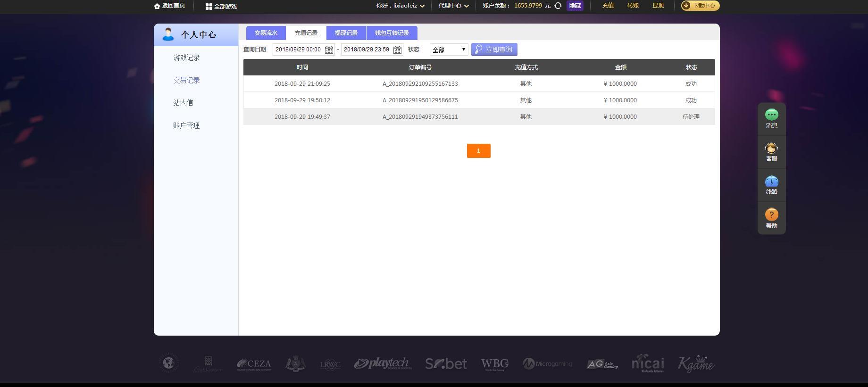Switch to the 交易流水 tab
Viewport: 868px width, 387px height.
pos(266,33)
